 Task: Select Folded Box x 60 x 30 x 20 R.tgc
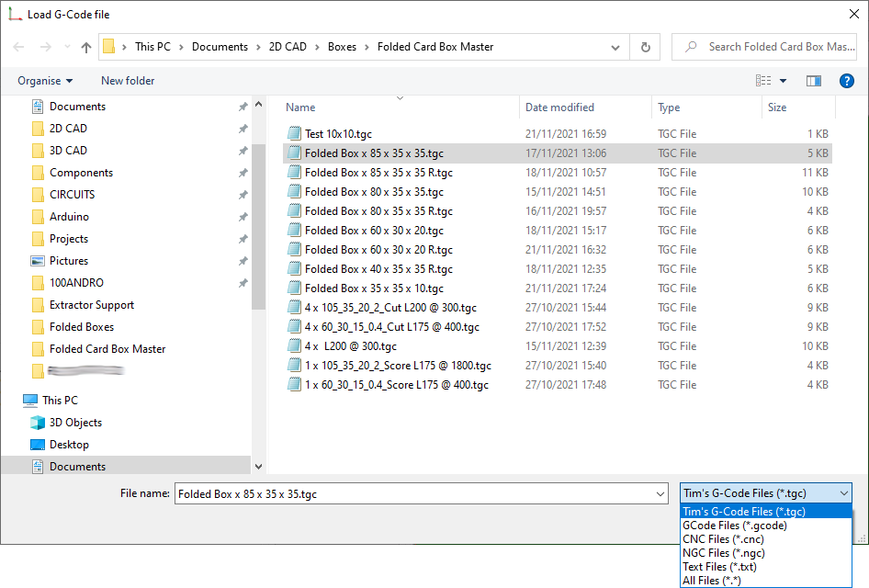coord(557,249)
